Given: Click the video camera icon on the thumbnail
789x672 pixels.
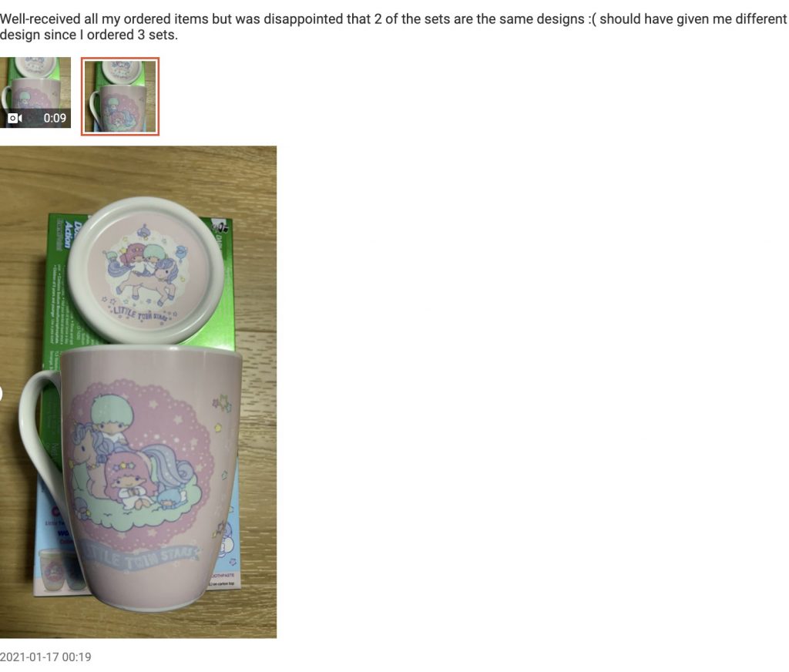Looking at the screenshot, I should click(15, 118).
